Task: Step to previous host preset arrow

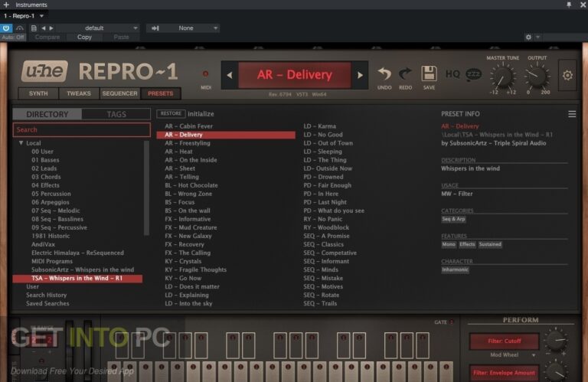Action: coord(44,28)
